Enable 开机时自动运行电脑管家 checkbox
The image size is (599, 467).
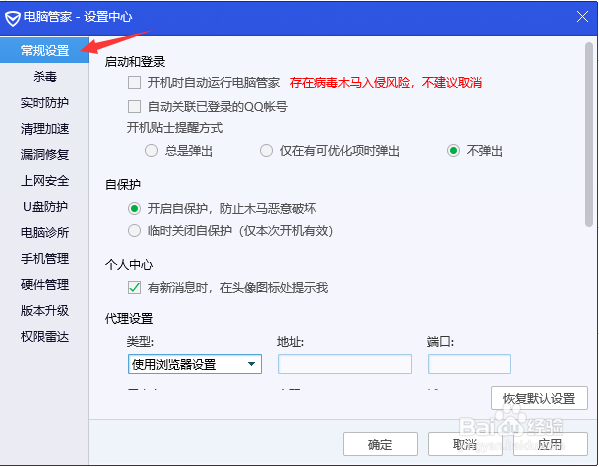134,83
